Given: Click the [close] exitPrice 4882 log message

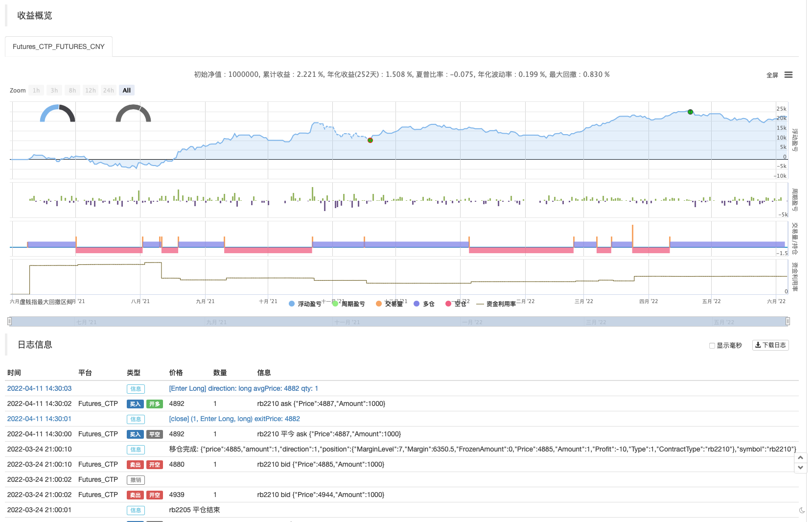Looking at the screenshot, I should coord(234,419).
